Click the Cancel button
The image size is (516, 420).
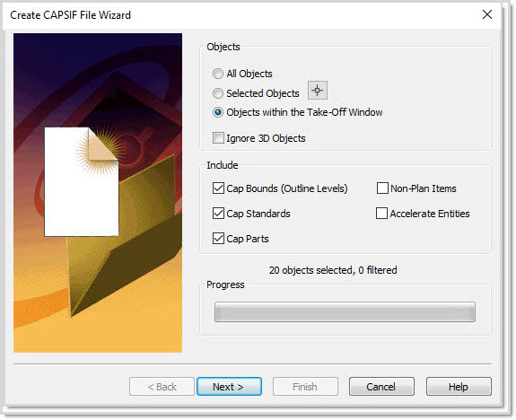pyautogui.click(x=381, y=387)
